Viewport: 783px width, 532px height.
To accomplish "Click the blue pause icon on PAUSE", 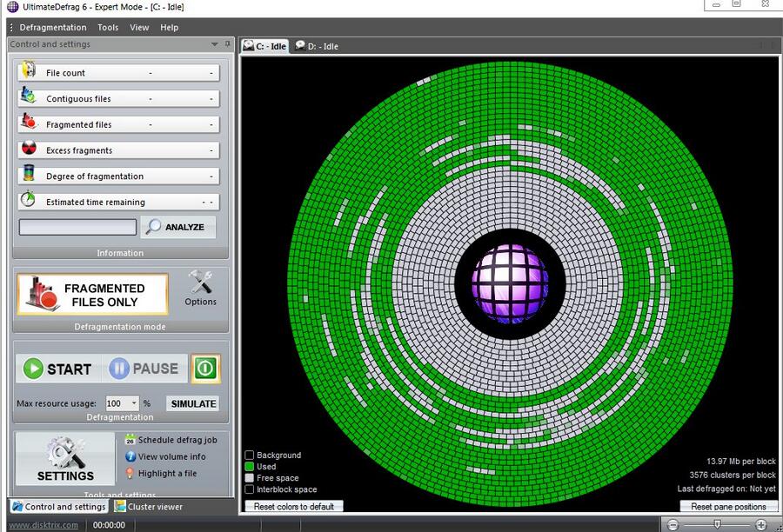I will 119,369.
